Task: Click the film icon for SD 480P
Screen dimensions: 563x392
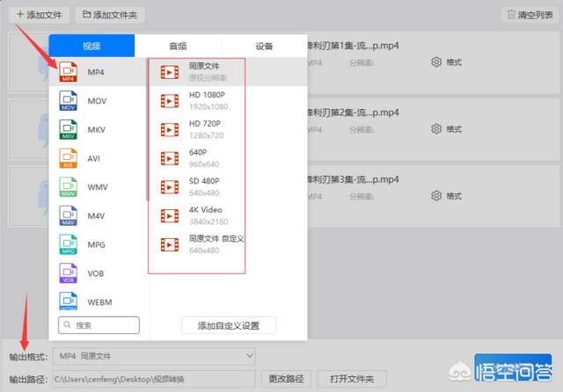Action: coord(170,187)
